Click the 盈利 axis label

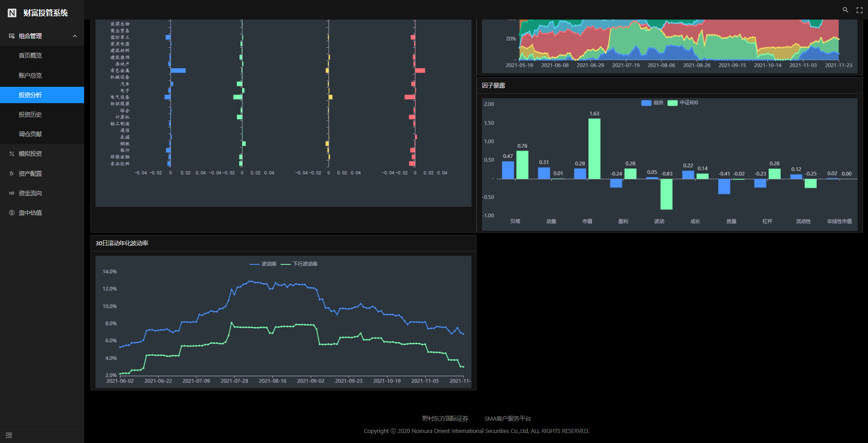coord(623,221)
